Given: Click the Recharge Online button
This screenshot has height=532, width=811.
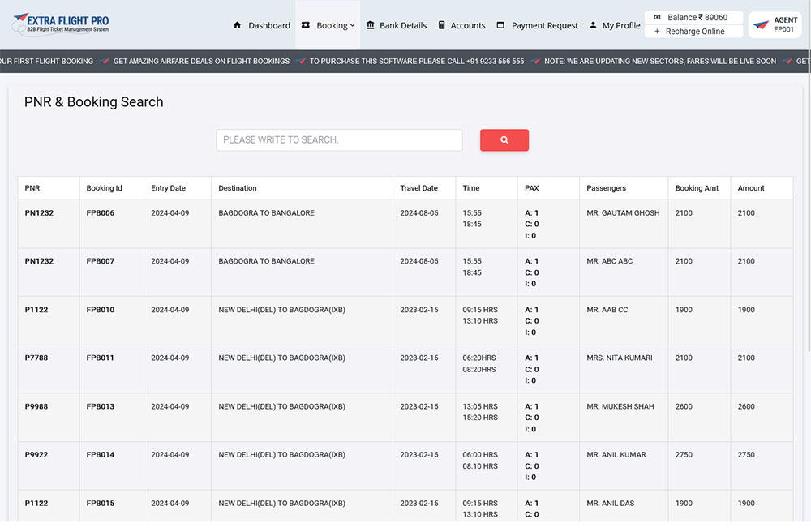Looking at the screenshot, I should 694,32.
